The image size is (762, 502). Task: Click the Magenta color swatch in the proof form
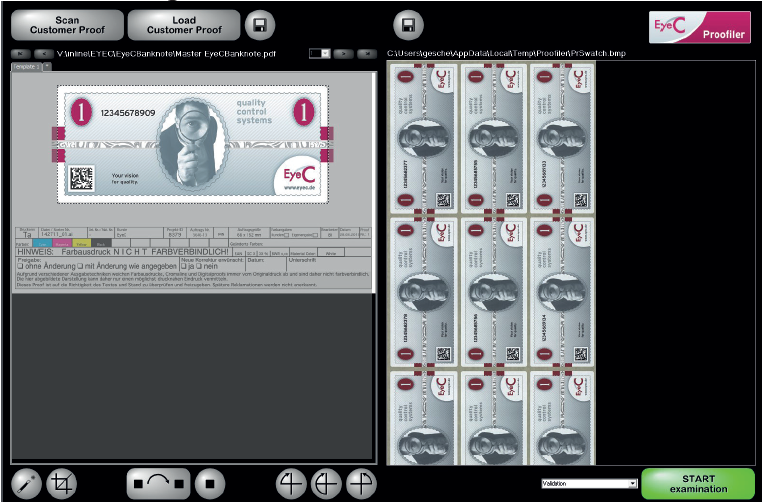[62, 244]
